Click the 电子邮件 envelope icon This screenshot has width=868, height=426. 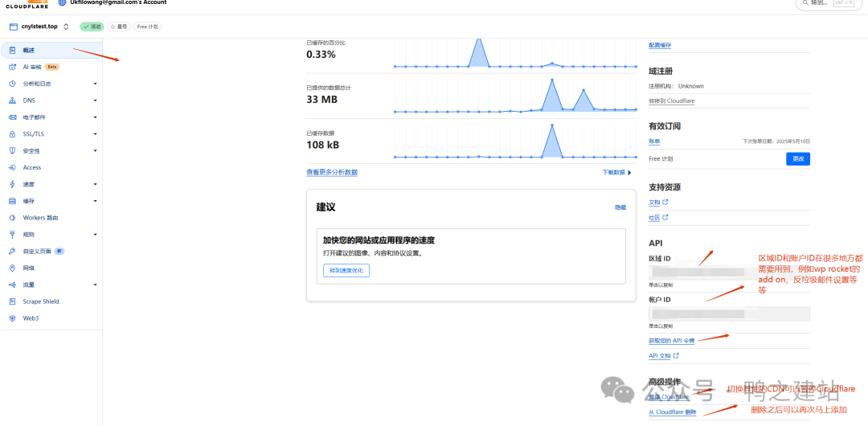[12, 117]
